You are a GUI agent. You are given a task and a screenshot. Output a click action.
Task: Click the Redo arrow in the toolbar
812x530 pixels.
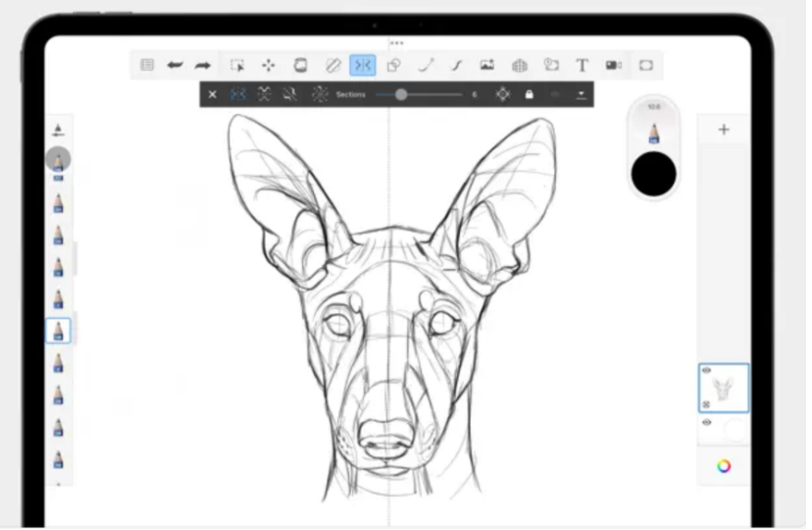[203, 66]
